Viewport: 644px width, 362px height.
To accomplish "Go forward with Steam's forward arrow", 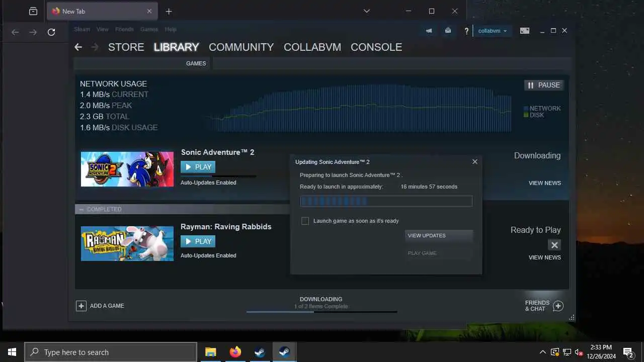I will coord(95,47).
